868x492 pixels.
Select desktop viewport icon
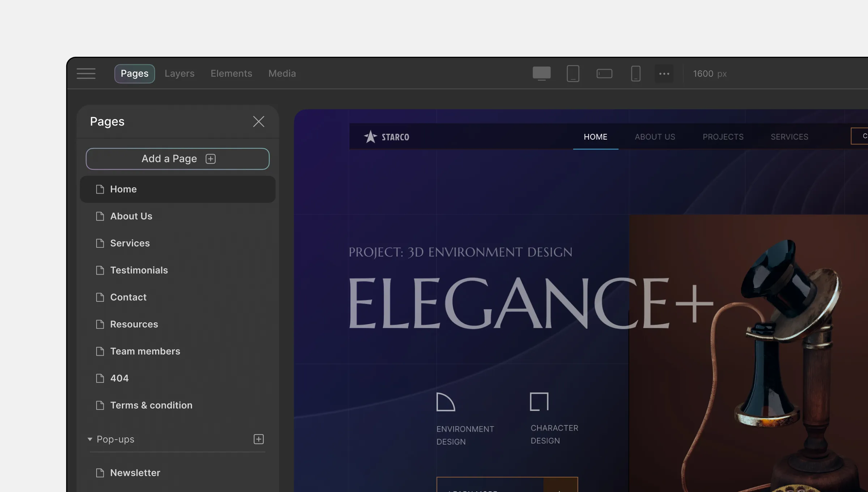[542, 73]
